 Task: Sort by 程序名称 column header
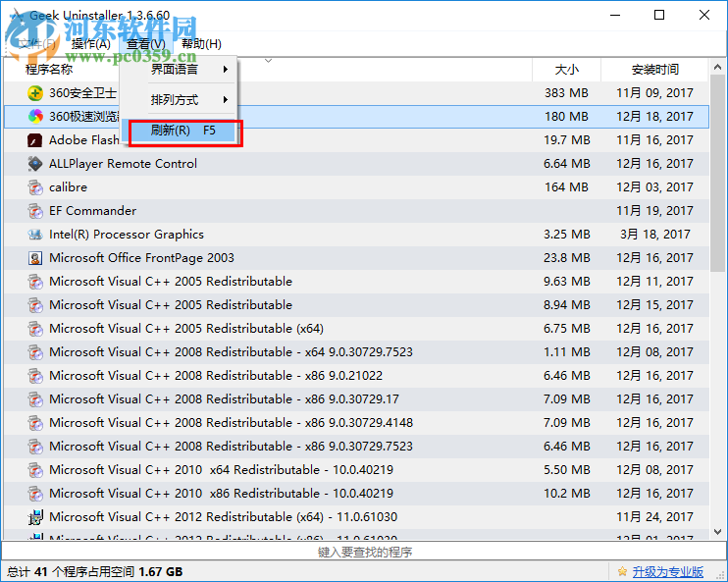pos(49,70)
